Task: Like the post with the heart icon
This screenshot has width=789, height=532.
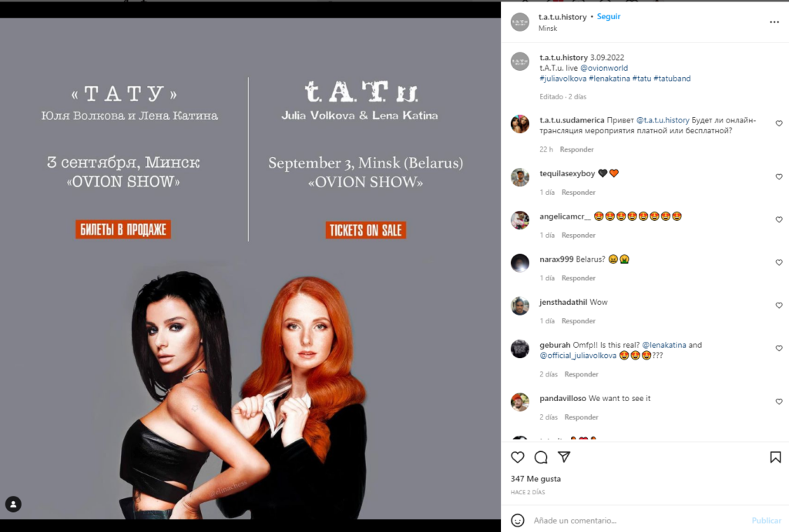Action: coord(517,457)
